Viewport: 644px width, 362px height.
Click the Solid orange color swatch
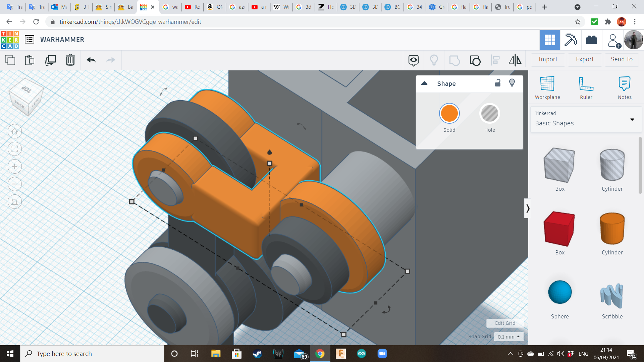tap(449, 114)
